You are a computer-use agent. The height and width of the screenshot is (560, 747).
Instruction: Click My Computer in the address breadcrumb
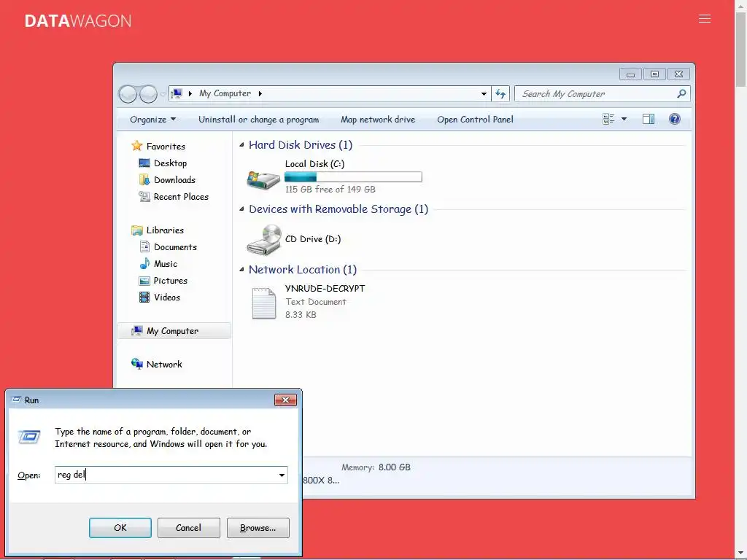point(225,93)
